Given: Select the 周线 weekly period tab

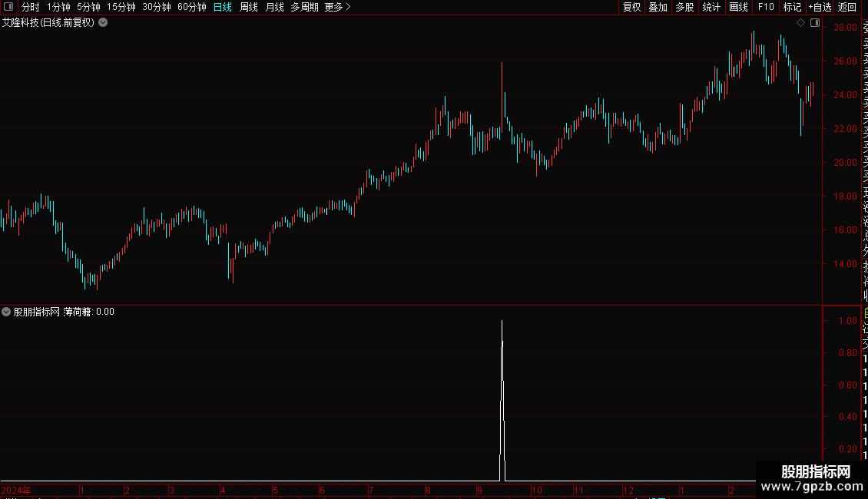Looking at the screenshot, I should point(249,7).
